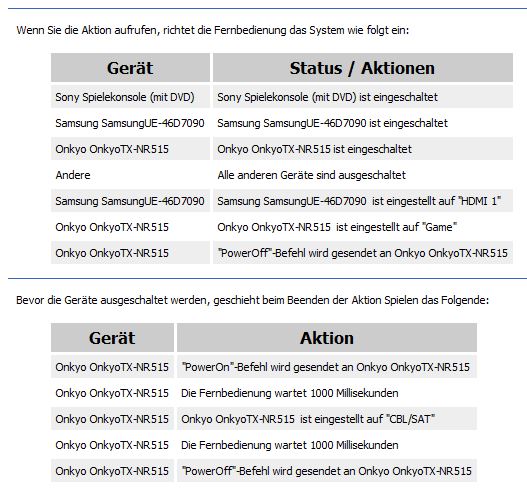
Task: Select the Onkyo device cell in the "ist eingeschaltet" row
Action: click(130, 149)
